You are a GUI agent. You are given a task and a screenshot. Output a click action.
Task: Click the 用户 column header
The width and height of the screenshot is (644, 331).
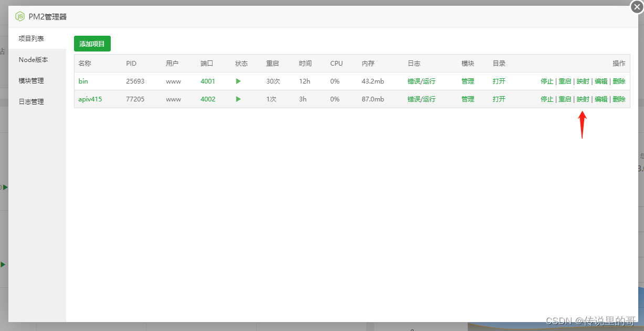coord(172,64)
